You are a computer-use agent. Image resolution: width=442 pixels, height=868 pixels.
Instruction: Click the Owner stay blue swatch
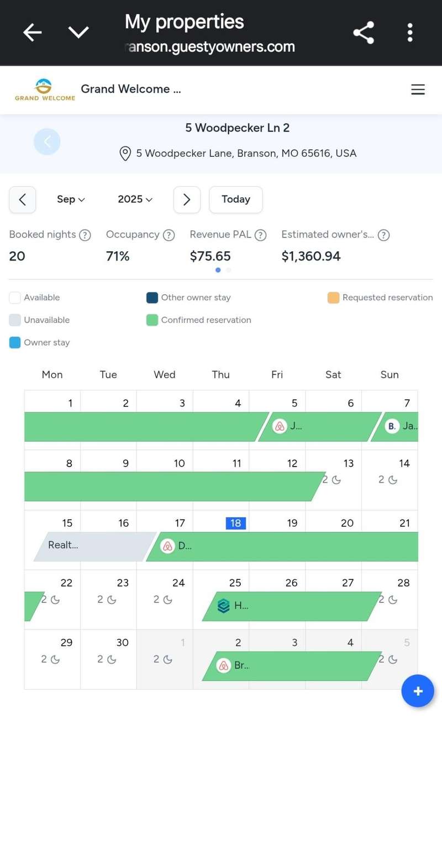coord(15,343)
